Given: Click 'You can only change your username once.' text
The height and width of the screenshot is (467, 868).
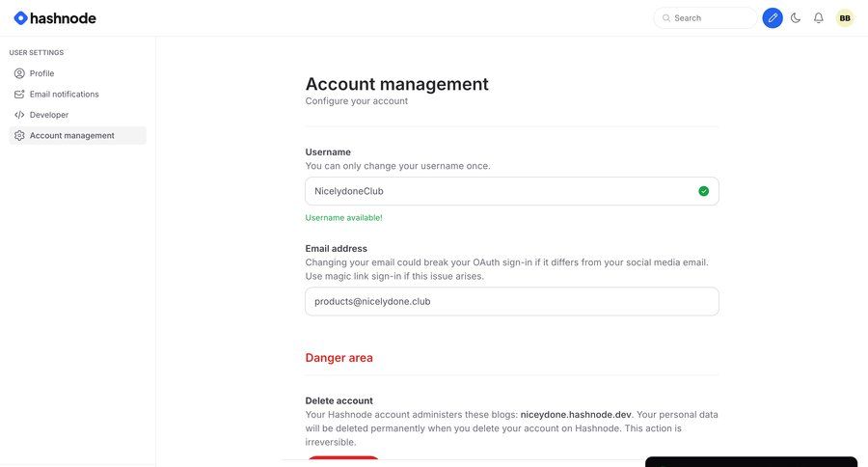Looking at the screenshot, I should [397, 166].
